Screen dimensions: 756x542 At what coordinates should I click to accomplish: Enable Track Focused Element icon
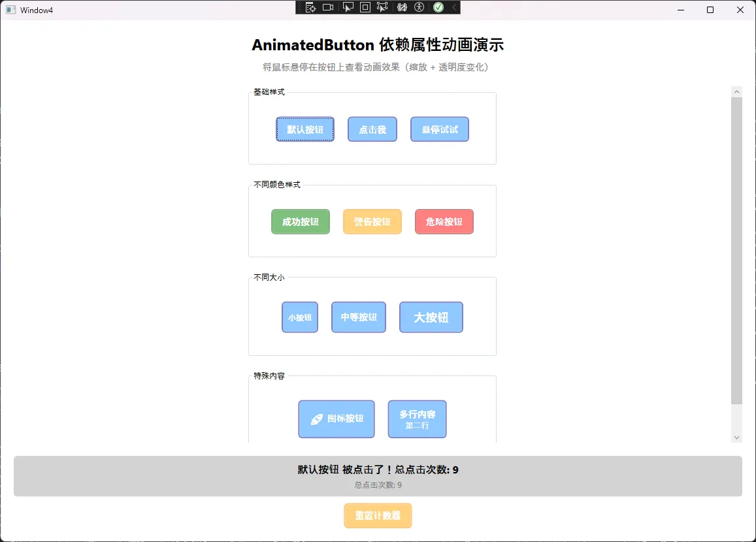coord(383,7)
